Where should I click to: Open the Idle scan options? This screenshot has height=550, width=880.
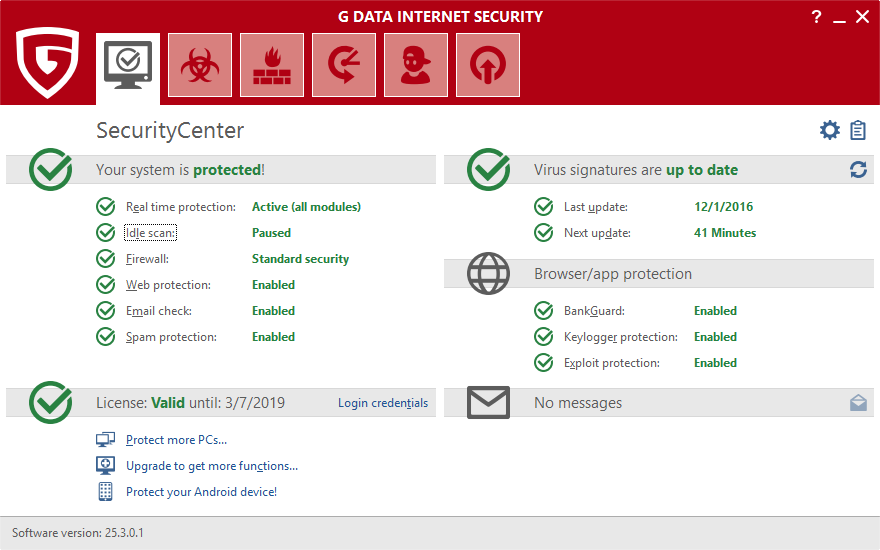(x=151, y=233)
